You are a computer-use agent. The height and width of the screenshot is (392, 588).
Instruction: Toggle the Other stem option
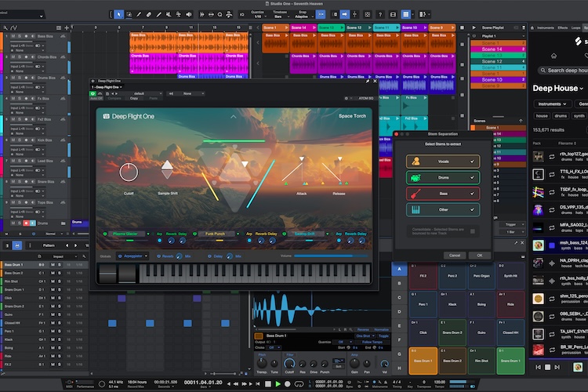(442, 209)
